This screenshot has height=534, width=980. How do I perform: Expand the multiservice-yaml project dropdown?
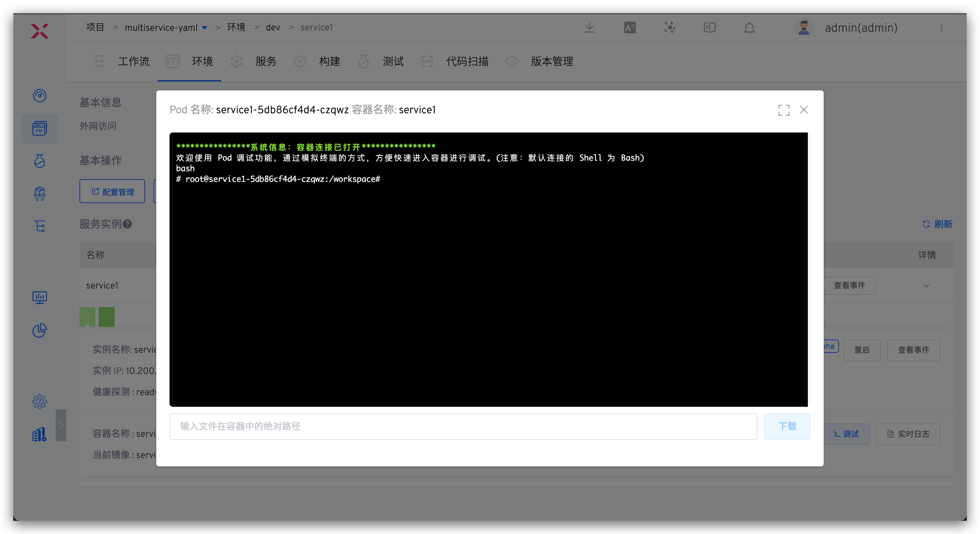pyautogui.click(x=204, y=28)
